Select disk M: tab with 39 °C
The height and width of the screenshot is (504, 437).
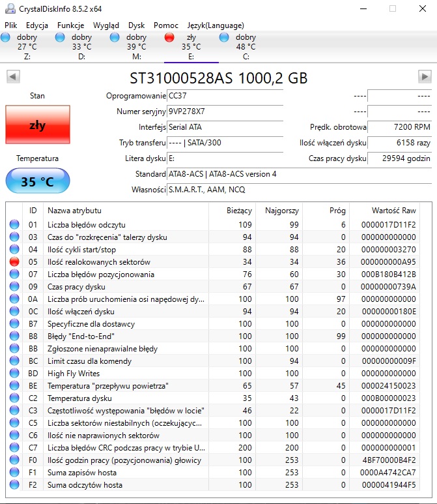[x=137, y=46]
